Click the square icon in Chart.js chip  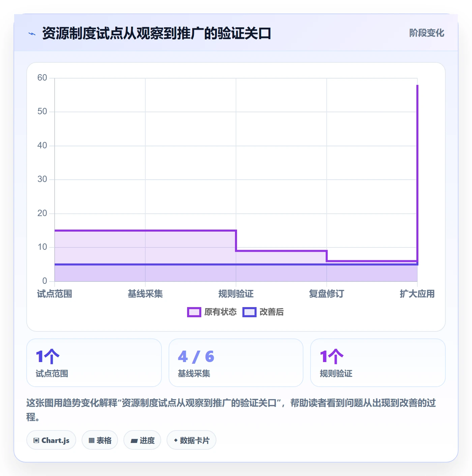[x=36, y=441]
